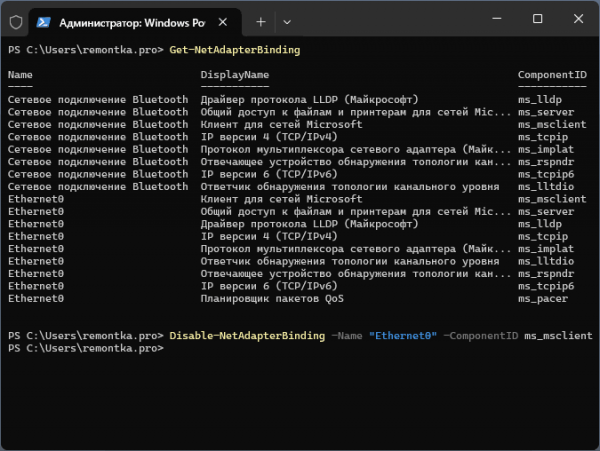The height and width of the screenshot is (451, 600).
Task: Click the Bluetooth row's ms_msclient value
Action: 552,124
